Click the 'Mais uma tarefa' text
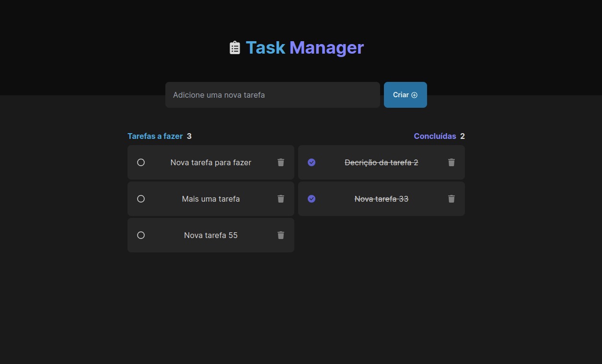The image size is (602, 364). point(211,199)
